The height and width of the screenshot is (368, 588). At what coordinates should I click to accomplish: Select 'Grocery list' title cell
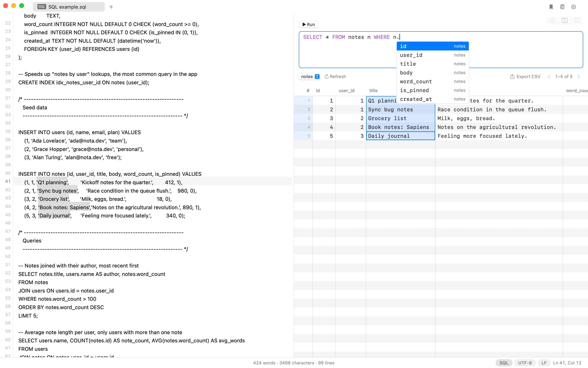pos(400,118)
